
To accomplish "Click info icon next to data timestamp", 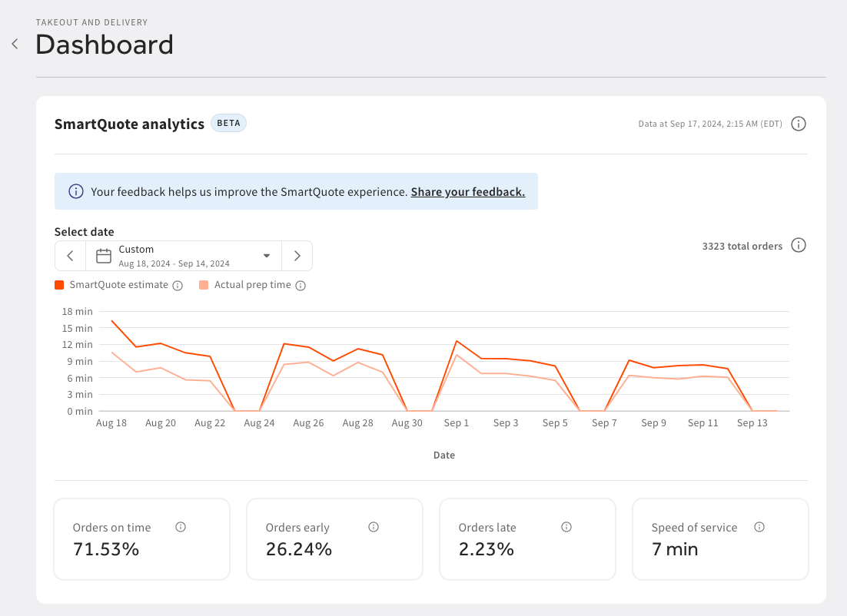I will tap(799, 124).
